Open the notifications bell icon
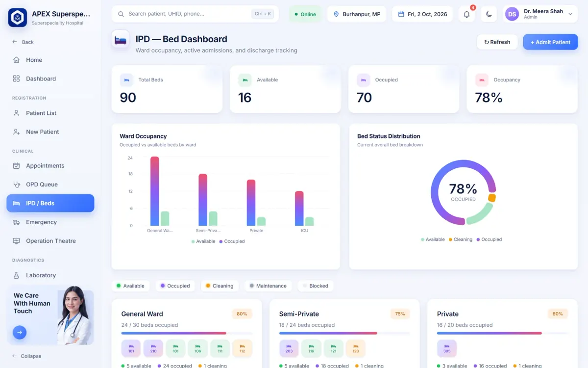This screenshot has height=368, width=588. click(x=466, y=14)
